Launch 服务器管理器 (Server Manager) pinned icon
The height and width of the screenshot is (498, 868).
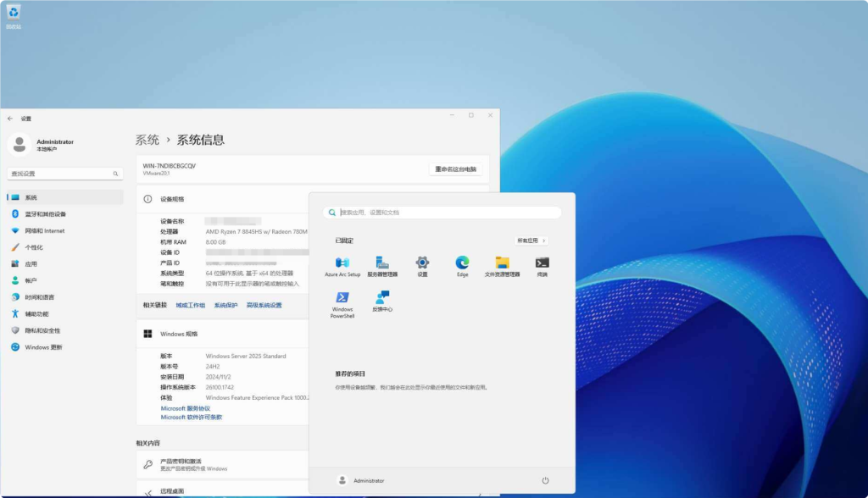[381, 263]
